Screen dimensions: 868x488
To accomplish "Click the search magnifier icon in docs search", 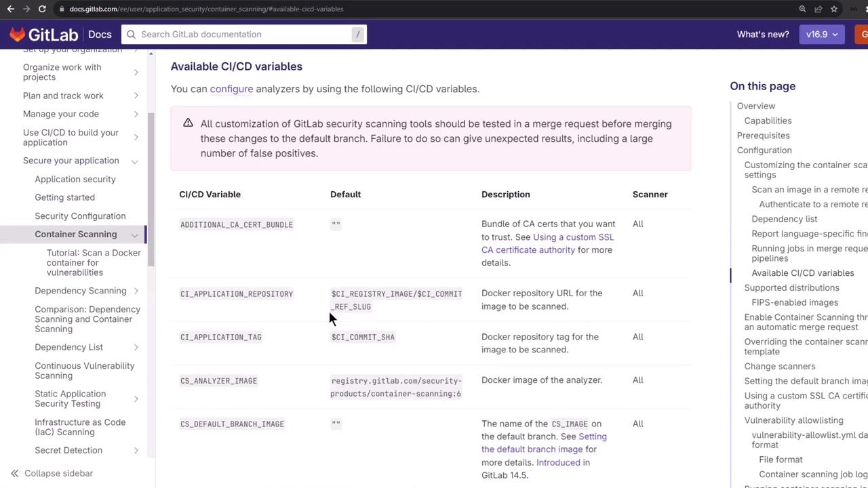I will point(132,35).
